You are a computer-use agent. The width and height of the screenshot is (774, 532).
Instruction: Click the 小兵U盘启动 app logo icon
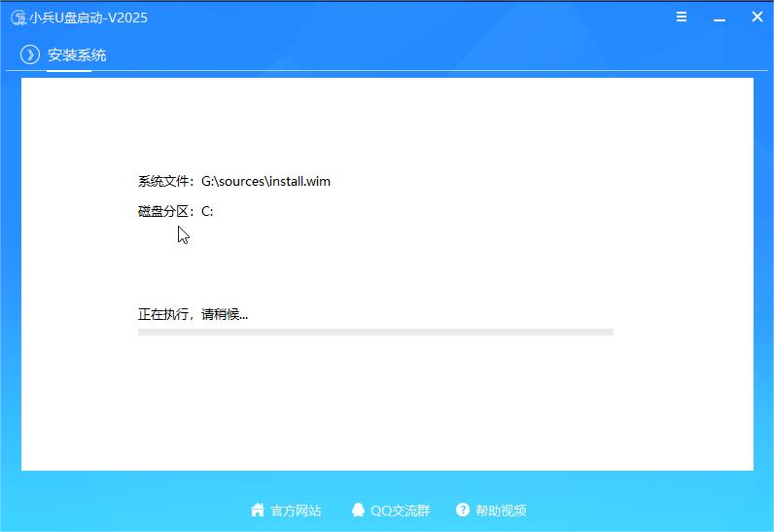click(x=18, y=18)
